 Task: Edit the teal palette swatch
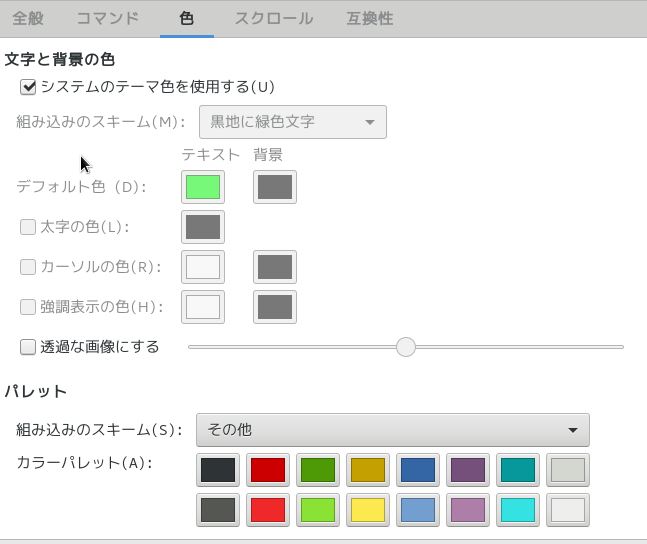click(518, 470)
